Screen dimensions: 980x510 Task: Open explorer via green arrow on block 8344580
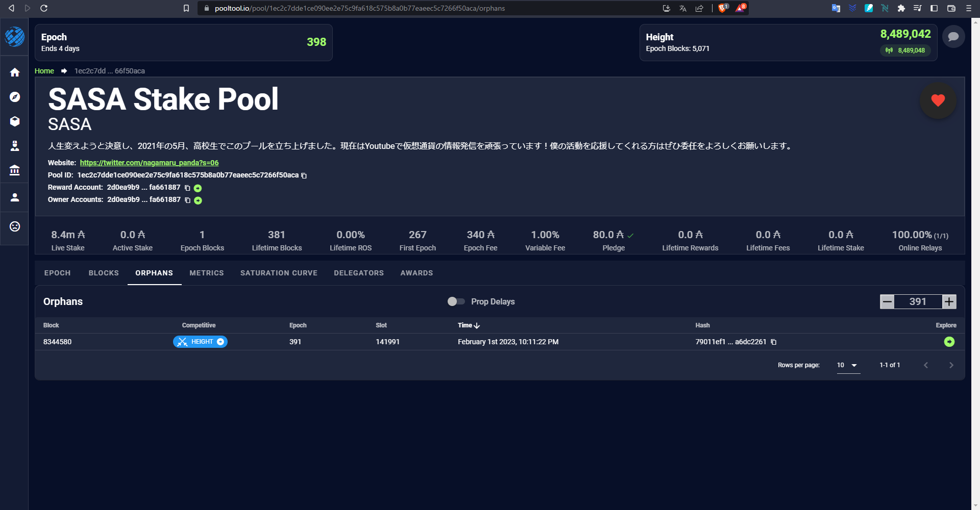[949, 342]
